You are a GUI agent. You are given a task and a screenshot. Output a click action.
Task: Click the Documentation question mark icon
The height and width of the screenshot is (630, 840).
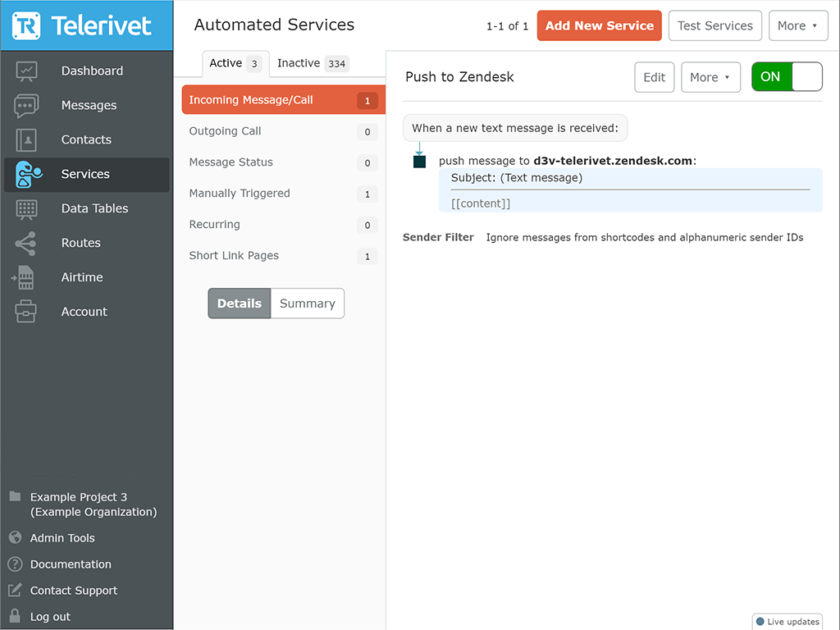(15, 564)
